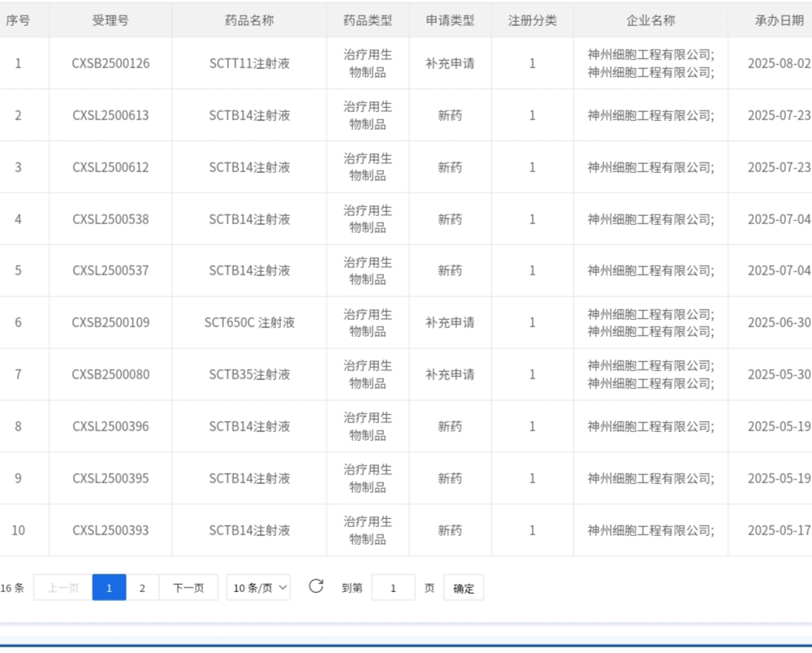This screenshot has height=653, width=812.
Task: Click the 下一页 next page button
Action: point(188,587)
